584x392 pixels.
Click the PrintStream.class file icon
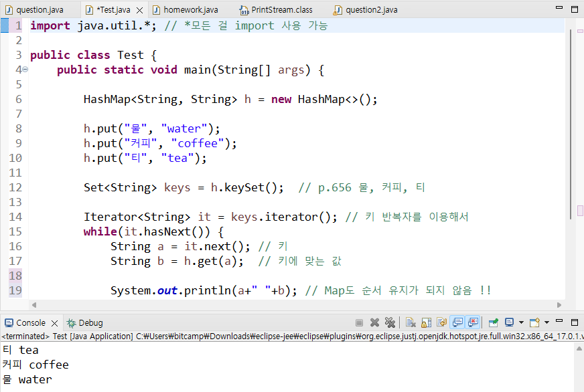(x=244, y=11)
